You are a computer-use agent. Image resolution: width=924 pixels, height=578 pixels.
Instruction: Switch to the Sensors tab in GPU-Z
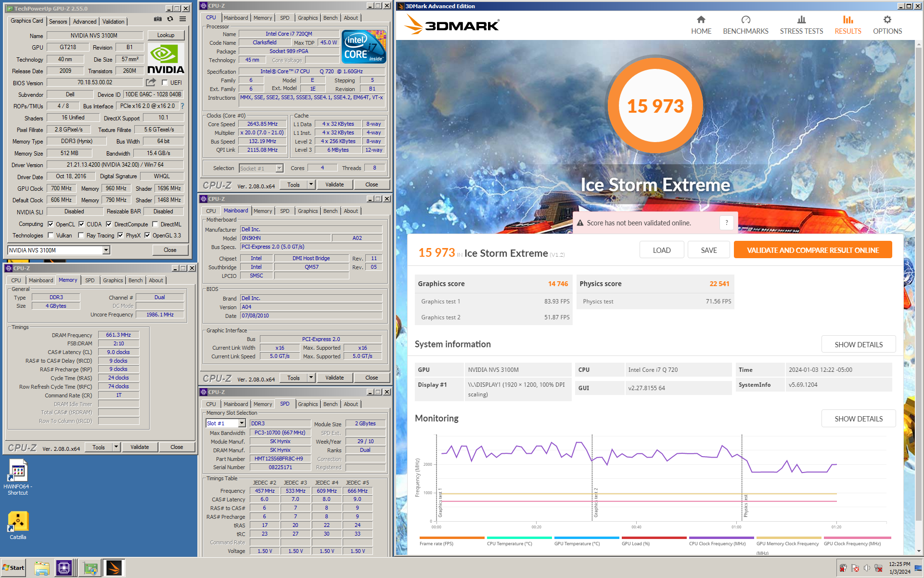(58, 22)
